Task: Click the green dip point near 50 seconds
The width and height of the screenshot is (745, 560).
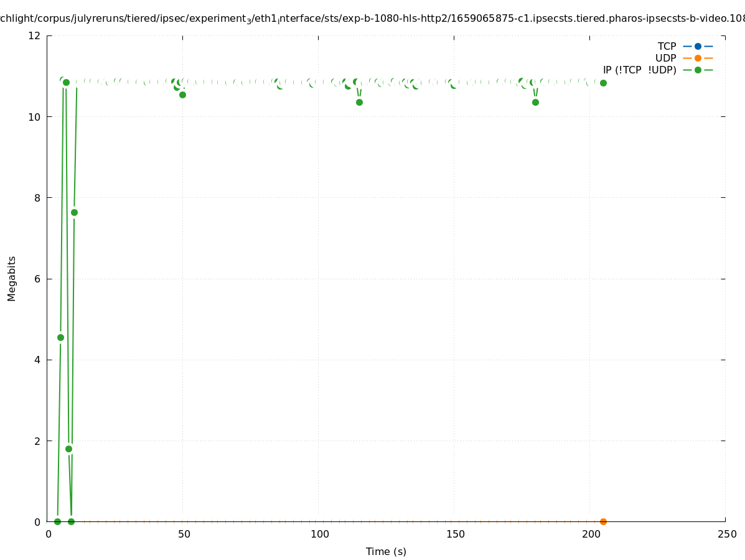Action: tap(182, 95)
